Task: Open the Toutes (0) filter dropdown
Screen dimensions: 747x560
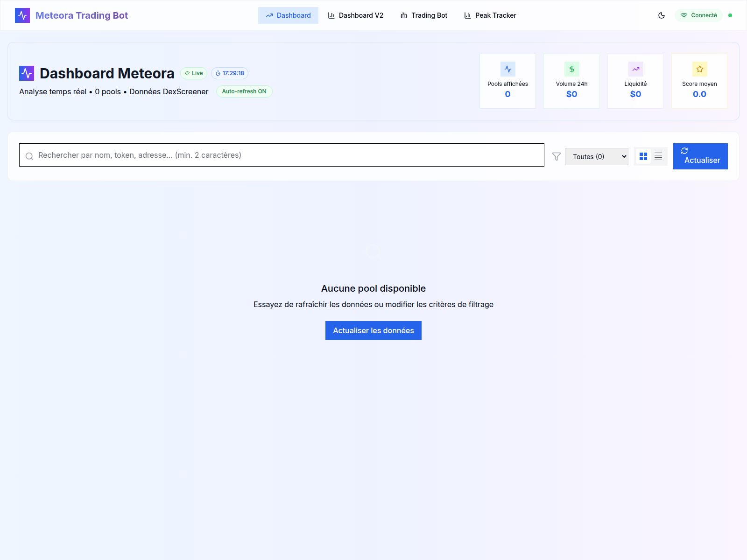Action: 597,156
